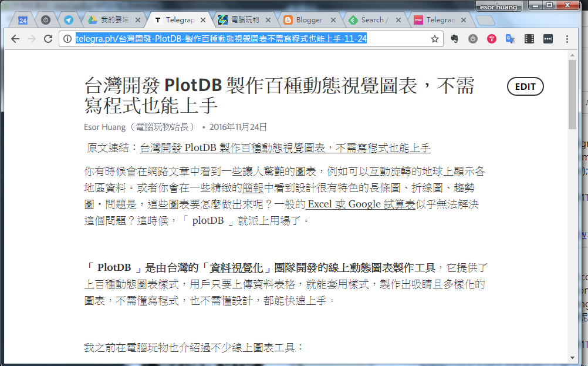Open the gray power-button extension

[473, 39]
